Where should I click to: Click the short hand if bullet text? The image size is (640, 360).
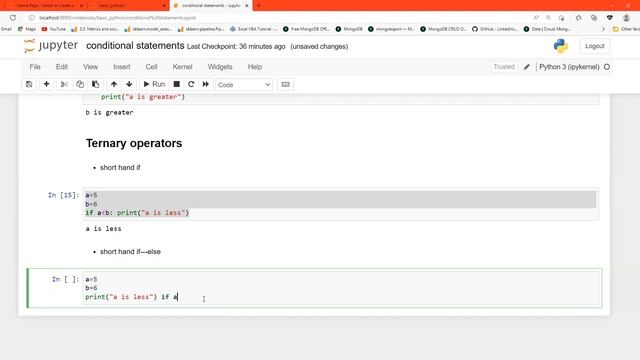(120, 168)
